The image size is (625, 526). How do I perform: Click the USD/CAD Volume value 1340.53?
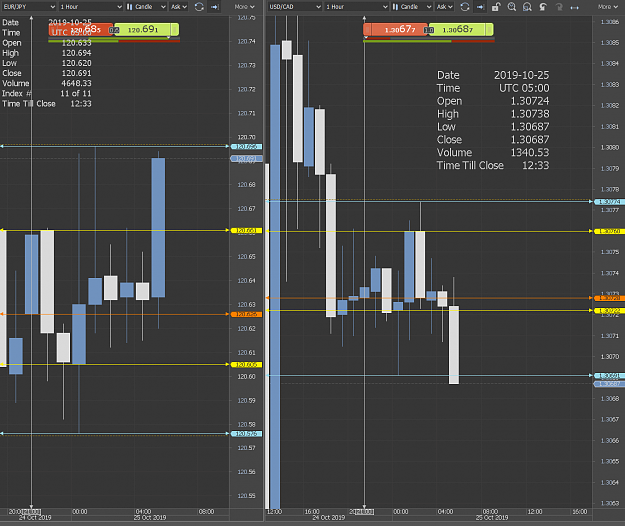click(x=529, y=153)
